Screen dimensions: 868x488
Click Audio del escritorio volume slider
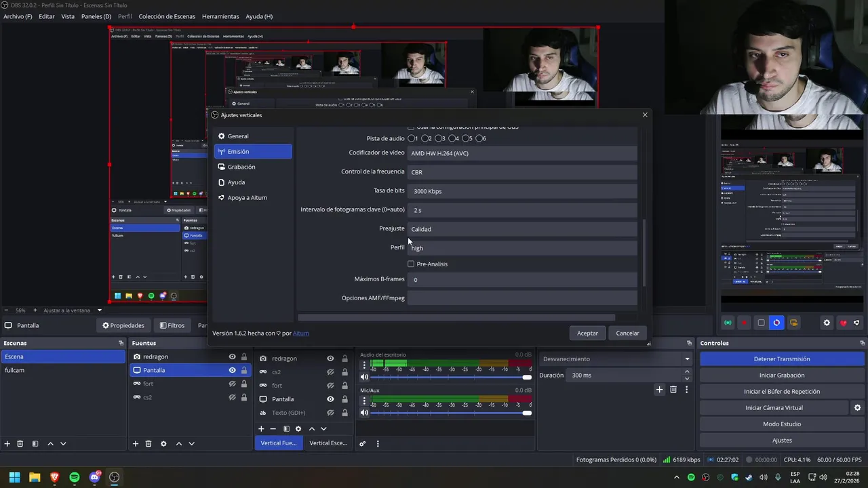click(x=451, y=377)
